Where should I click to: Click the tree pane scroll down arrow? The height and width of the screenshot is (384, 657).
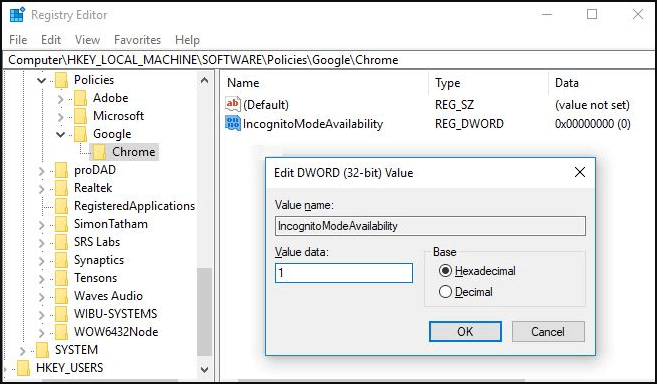click(204, 369)
